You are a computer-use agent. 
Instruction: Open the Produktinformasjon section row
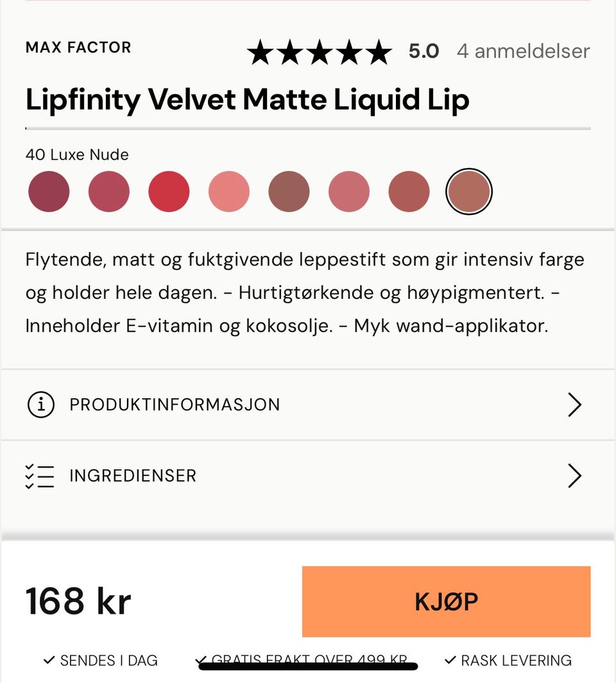[308, 405]
